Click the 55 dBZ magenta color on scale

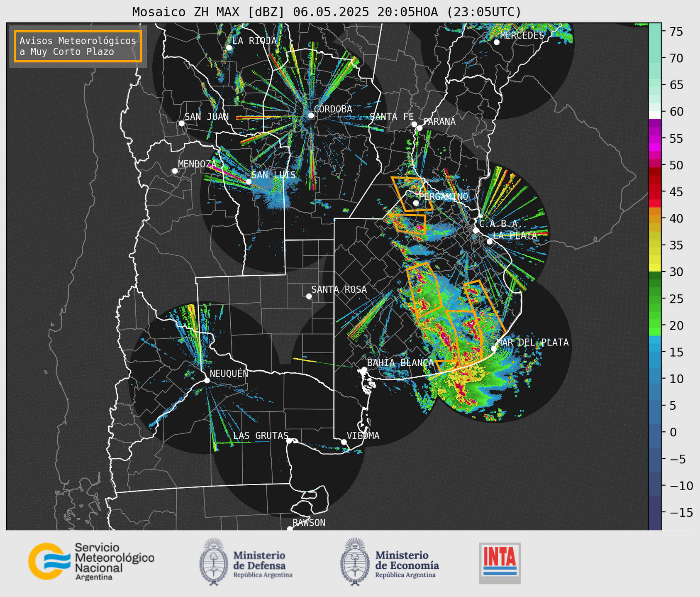click(655, 139)
